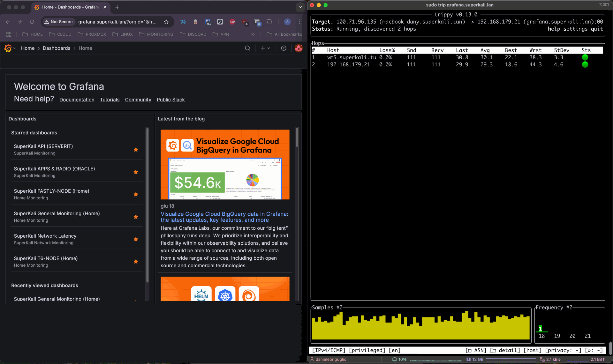
Task: Open the Grafana help icon
Action: (x=284, y=48)
